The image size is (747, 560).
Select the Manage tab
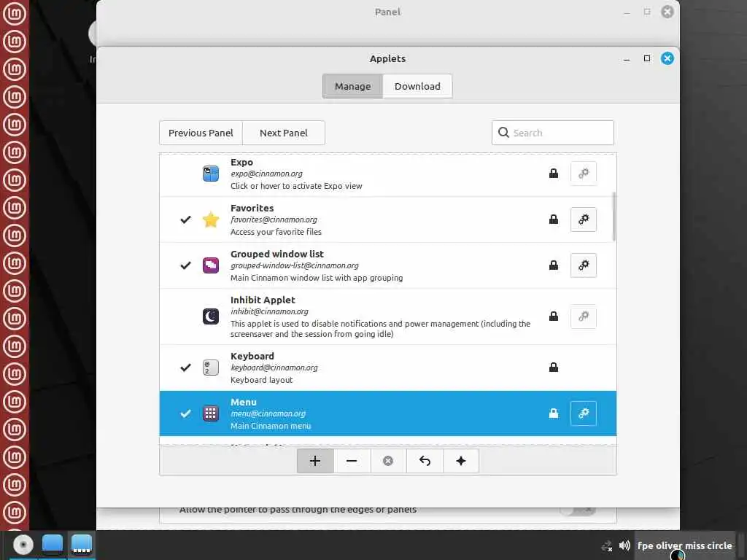[x=352, y=86]
